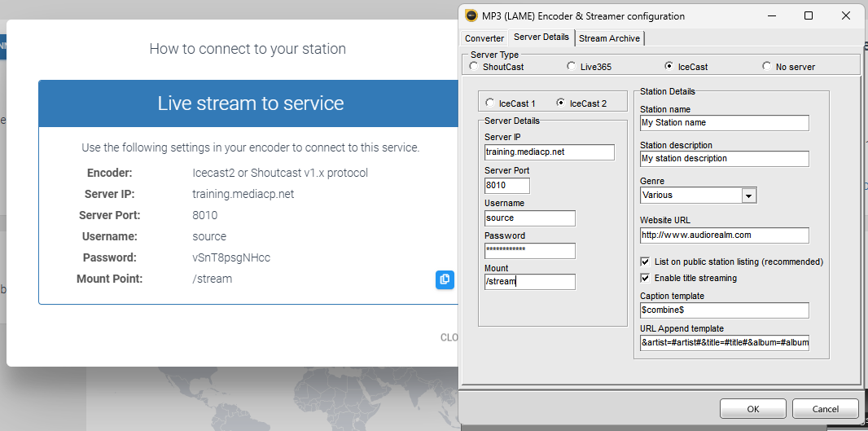Minimize the encoder configuration window
Image resolution: width=868 pixels, height=431 pixels.
coord(772,16)
